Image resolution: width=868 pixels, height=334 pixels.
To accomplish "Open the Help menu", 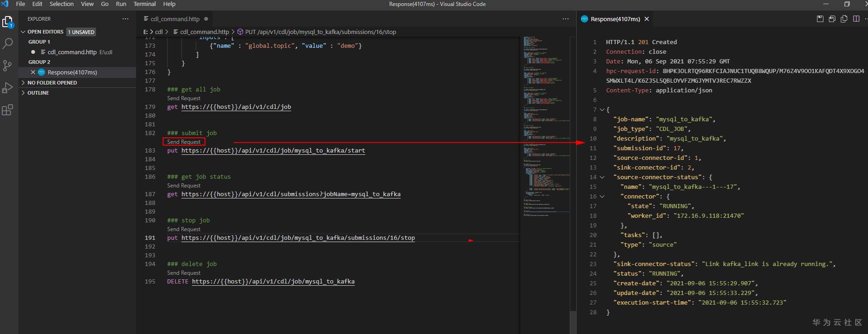I will click(x=169, y=4).
